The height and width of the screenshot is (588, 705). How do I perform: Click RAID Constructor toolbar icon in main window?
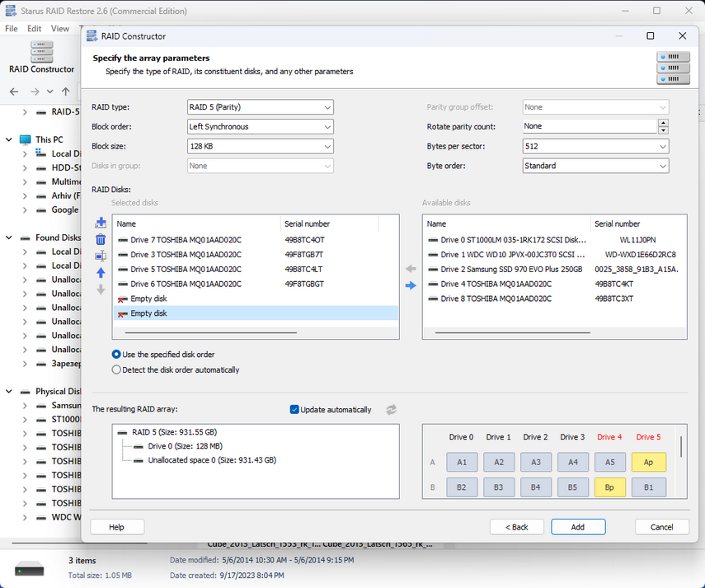click(41, 58)
